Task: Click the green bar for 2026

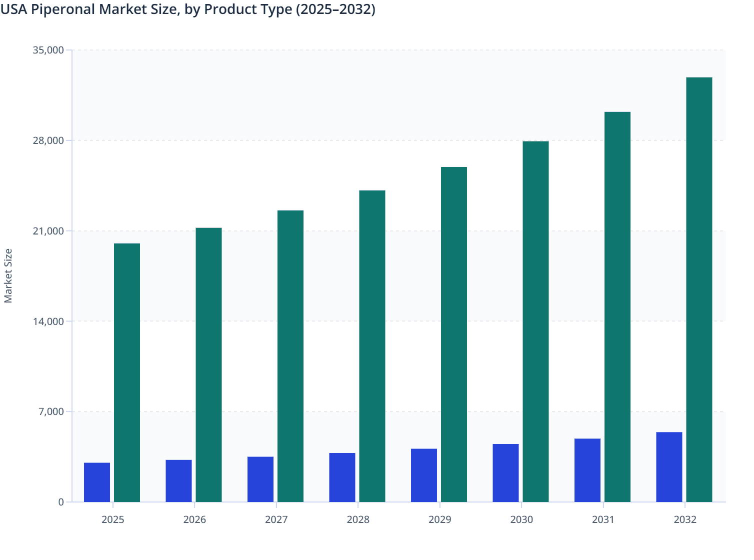Action: pos(208,365)
